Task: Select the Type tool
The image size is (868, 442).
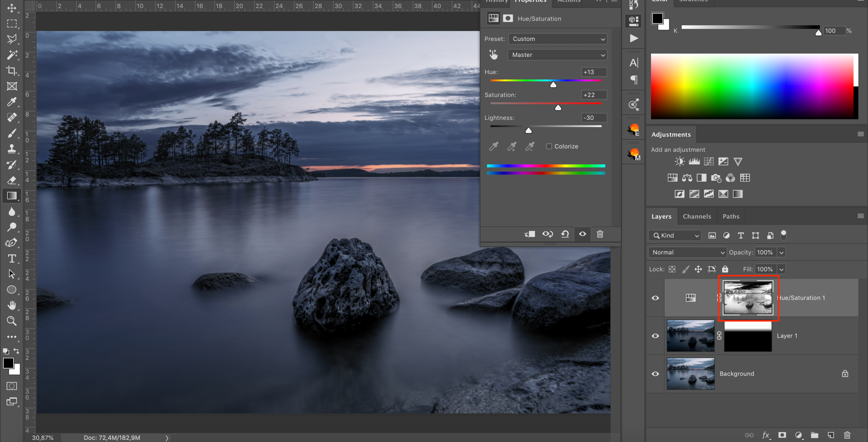Action: pos(12,259)
